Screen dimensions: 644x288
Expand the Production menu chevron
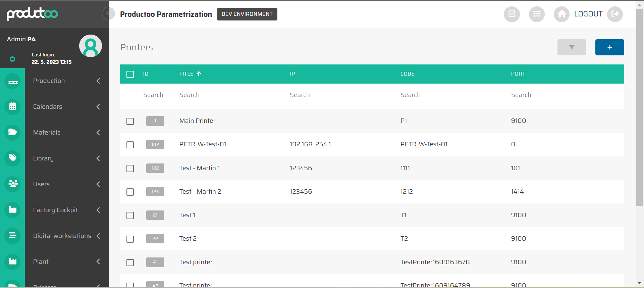98,81
